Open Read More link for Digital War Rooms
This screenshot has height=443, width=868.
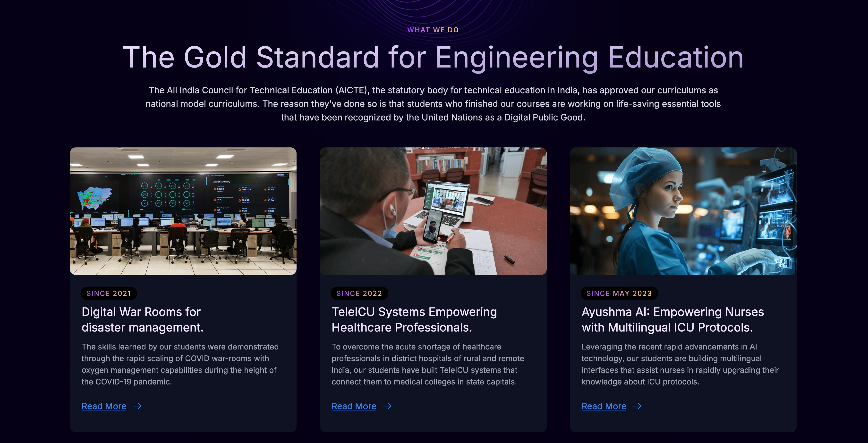(104, 406)
